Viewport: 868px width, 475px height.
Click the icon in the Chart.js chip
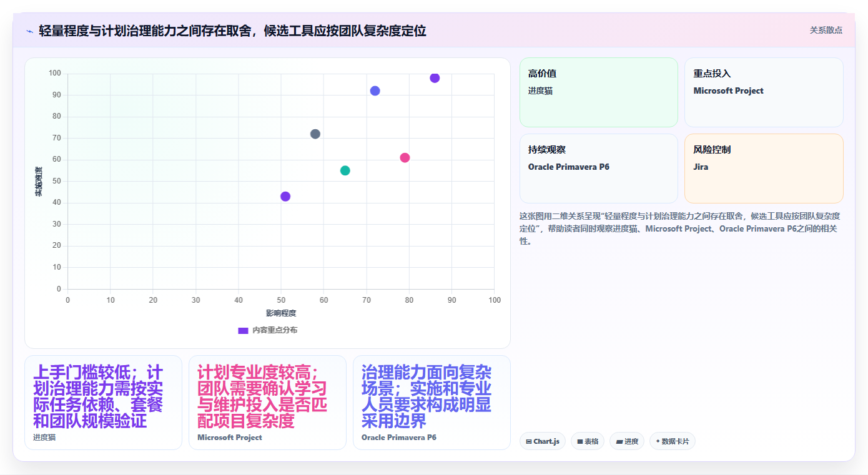click(529, 441)
